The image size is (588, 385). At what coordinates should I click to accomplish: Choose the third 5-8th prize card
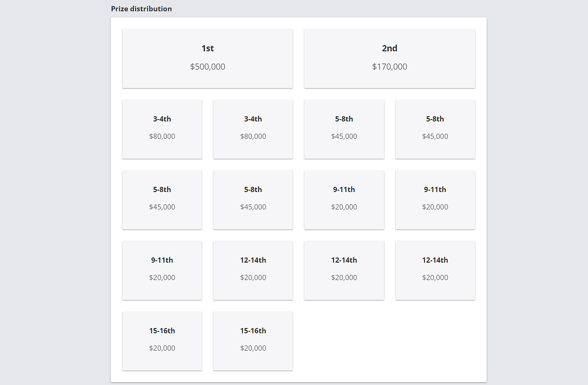point(162,200)
